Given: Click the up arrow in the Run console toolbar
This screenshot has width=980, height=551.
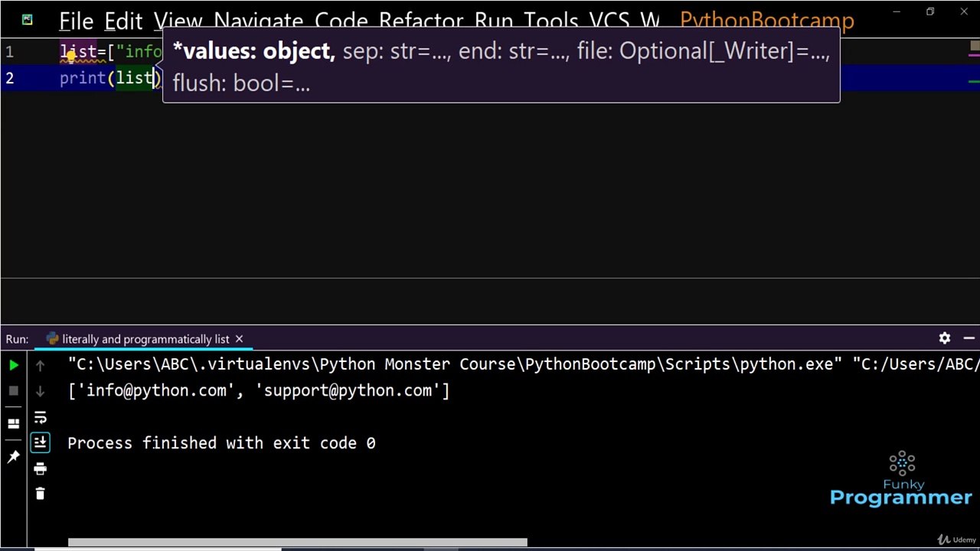Looking at the screenshot, I should pos(41,365).
